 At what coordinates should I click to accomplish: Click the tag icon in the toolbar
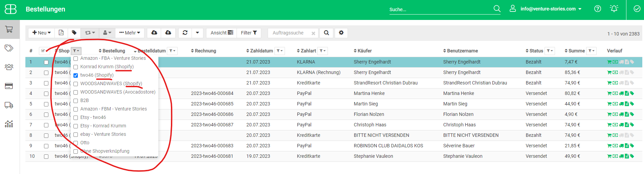point(74,33)
